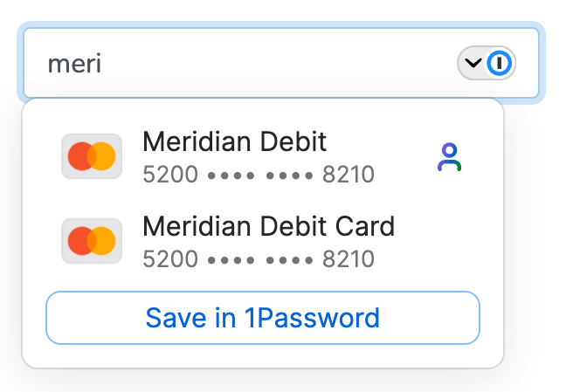Click "8210" digits in the Meridian Debit Card row
566x392 pixels.
click(x=348, y=259)
